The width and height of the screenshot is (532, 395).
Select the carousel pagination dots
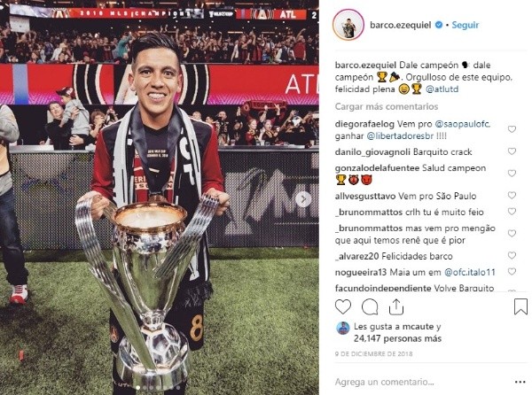pyautogui.click(x=159, y=388)
